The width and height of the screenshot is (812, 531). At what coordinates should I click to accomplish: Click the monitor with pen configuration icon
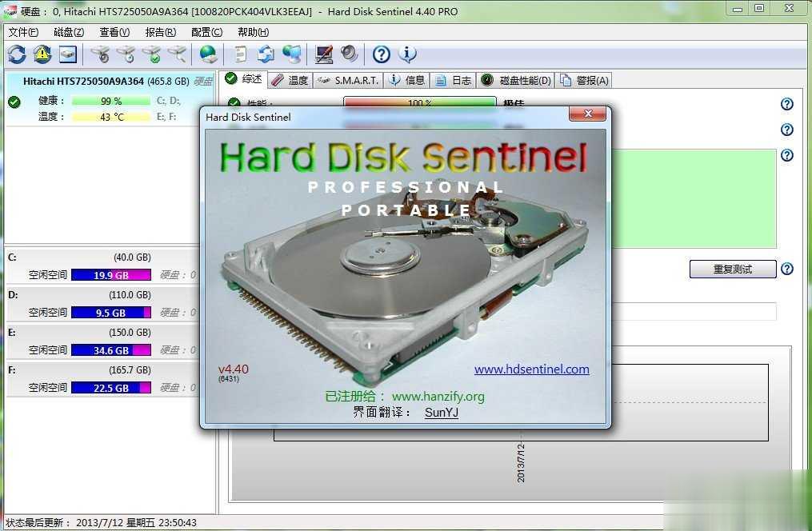click(324, 54)
